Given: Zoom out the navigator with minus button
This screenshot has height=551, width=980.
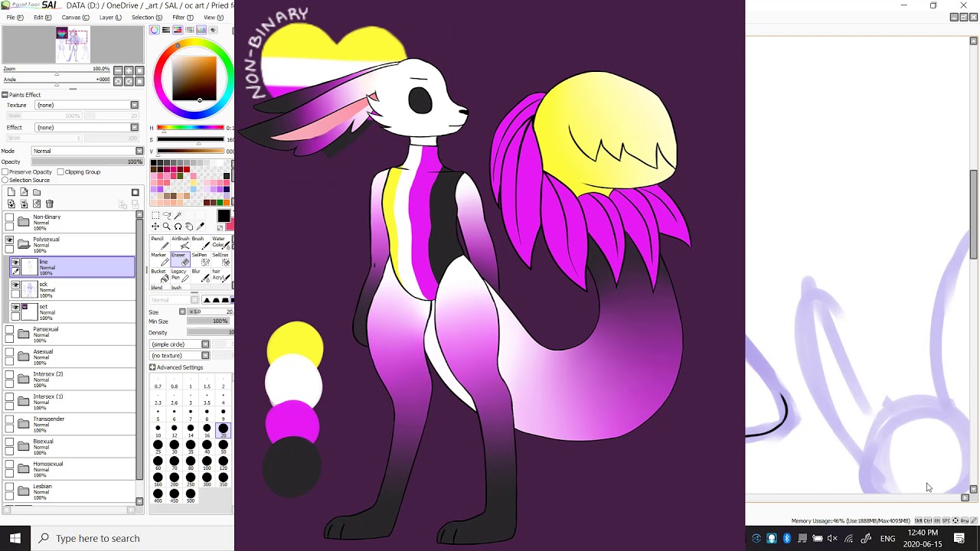Looking at the screenshot, I should (x=118, y=70).
